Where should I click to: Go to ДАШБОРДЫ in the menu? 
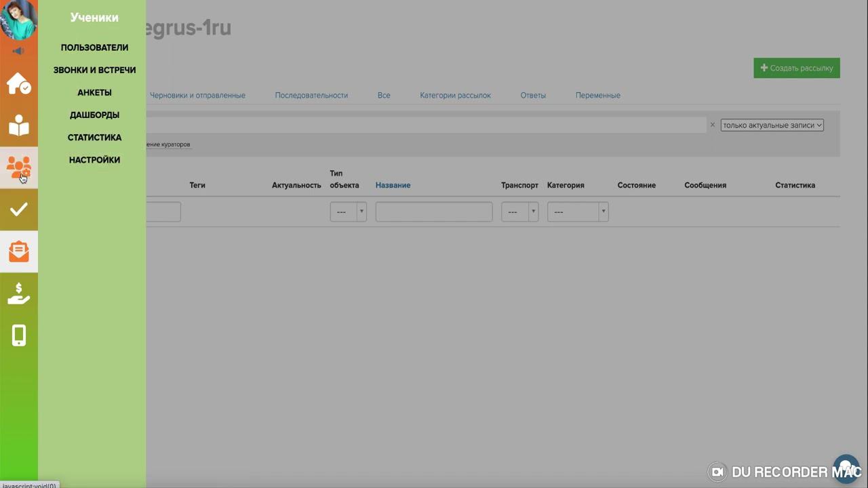94,115
